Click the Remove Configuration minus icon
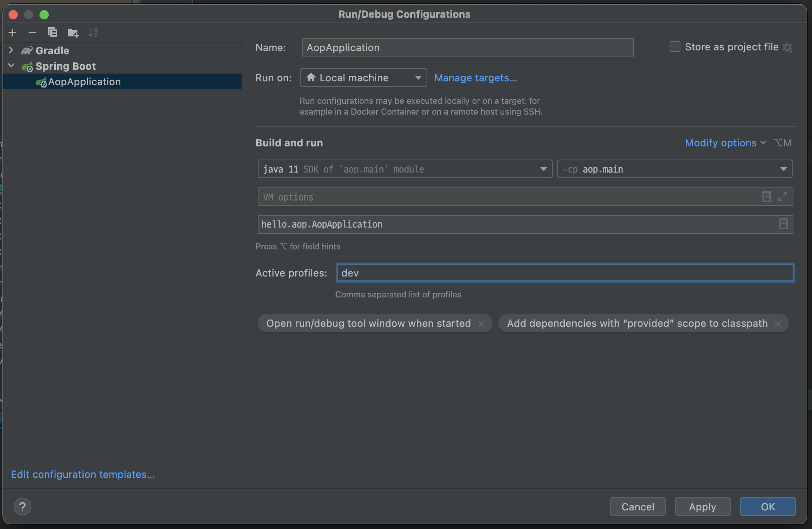This screenshot has width=812, height=529. click(x=33, y=33)
